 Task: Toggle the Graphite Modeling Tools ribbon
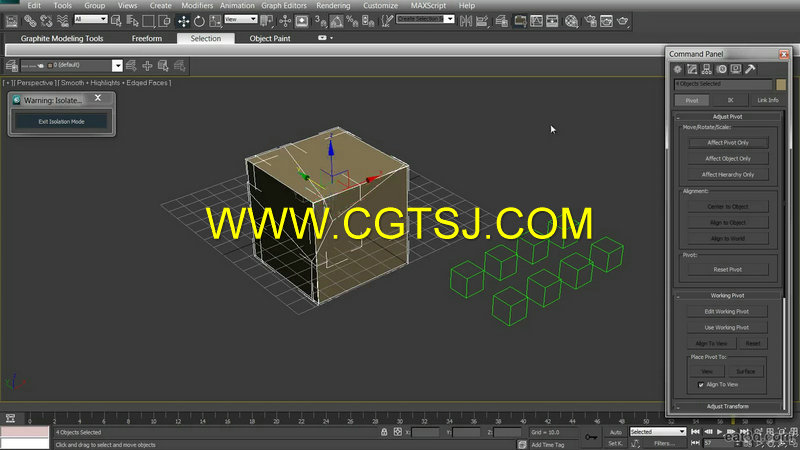[520, 21]
